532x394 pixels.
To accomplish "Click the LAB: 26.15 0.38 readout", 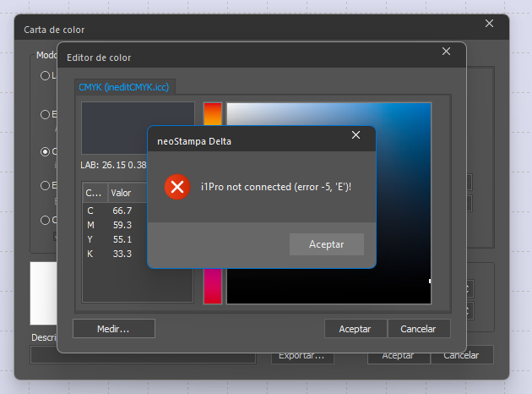I will [113, 165].
